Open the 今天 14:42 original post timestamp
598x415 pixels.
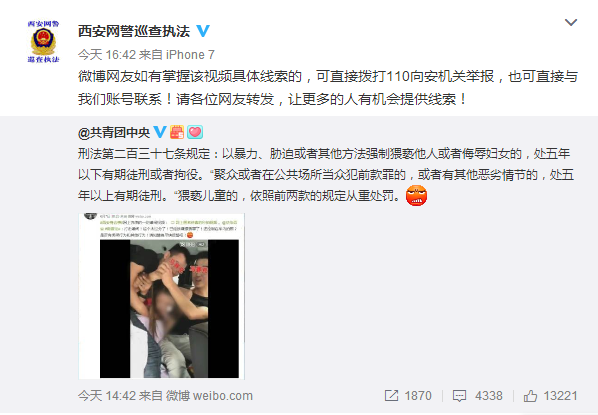pyautogui.click(x=107, y=396)
